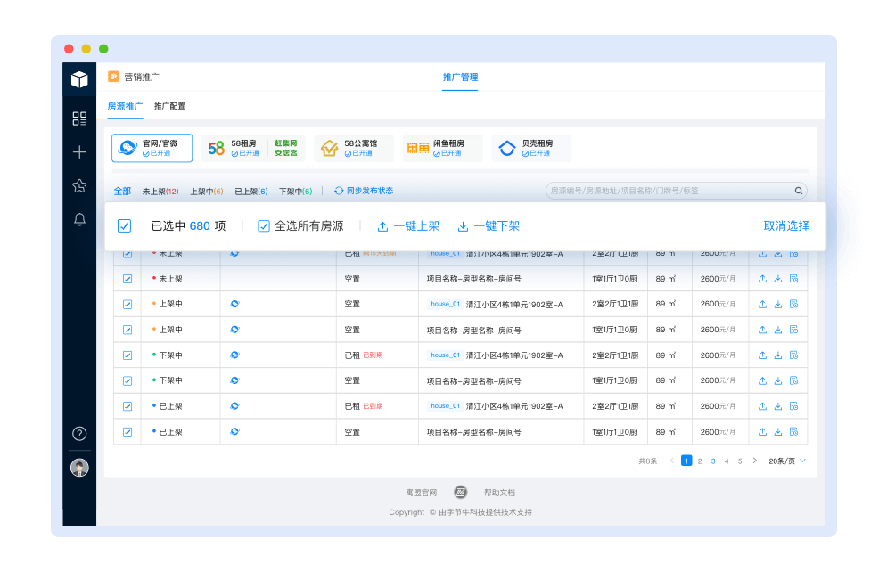
Task: Switch to the 房源推广 tab
Action: (x=125, y=106)
